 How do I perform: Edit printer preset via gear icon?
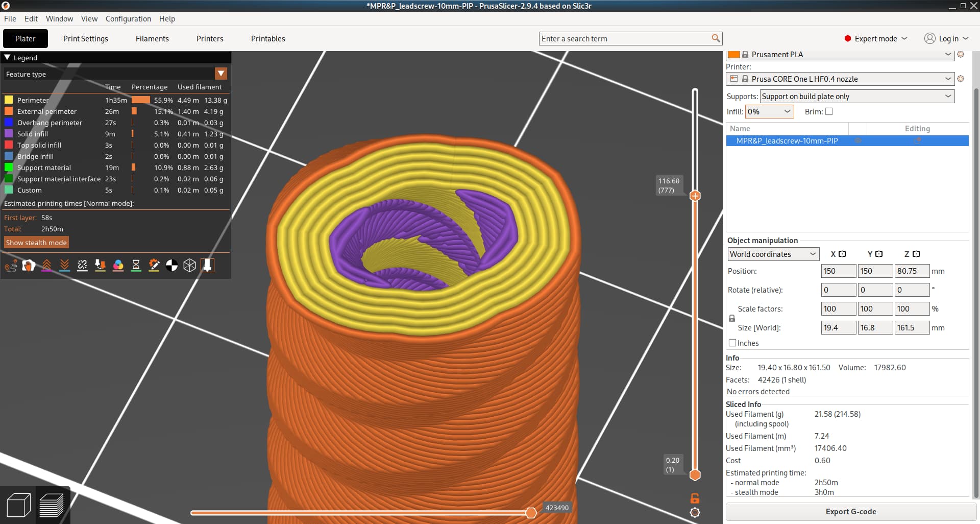[961, 79]
